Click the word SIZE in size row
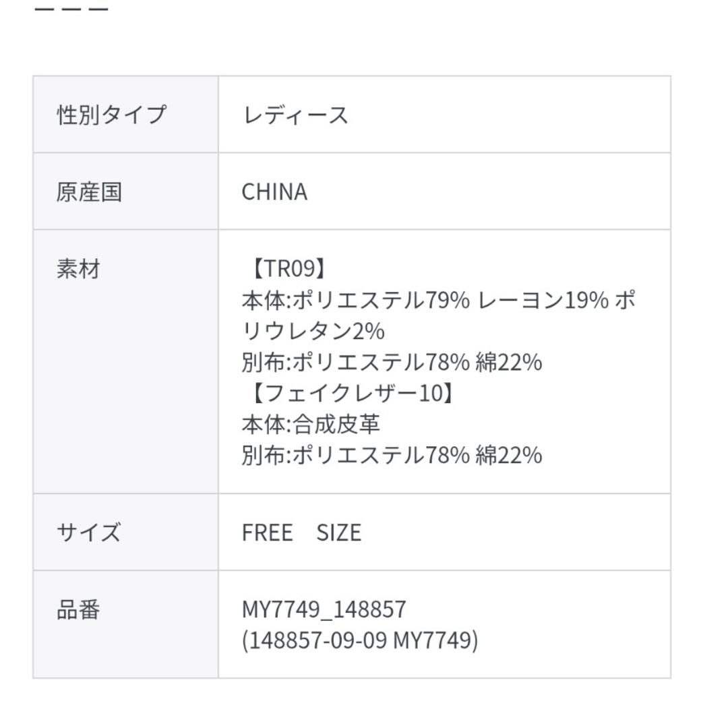Image resolution: width=728 pixels, height=728 pixels. tap(339, 533)
